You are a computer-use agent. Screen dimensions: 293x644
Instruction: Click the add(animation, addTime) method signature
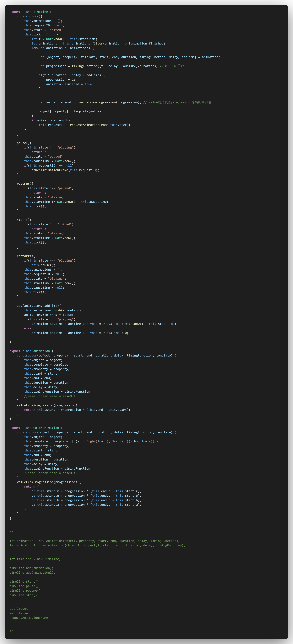point(39,306)
